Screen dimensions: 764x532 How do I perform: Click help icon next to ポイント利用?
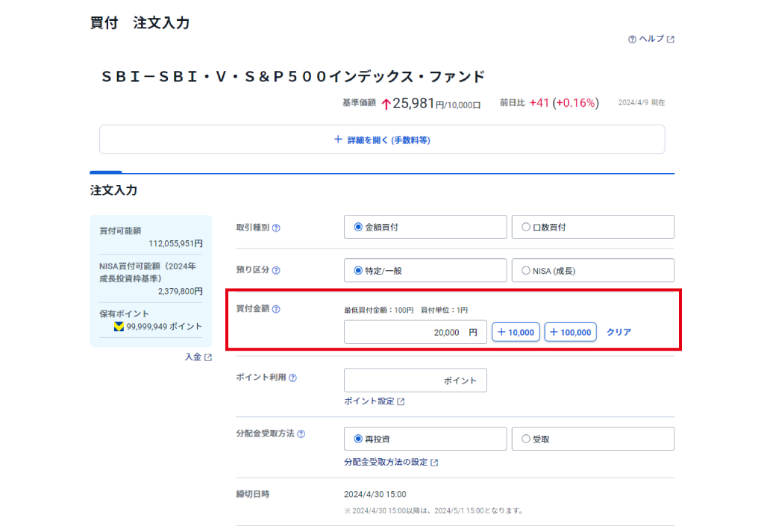[x=292, y=378]
